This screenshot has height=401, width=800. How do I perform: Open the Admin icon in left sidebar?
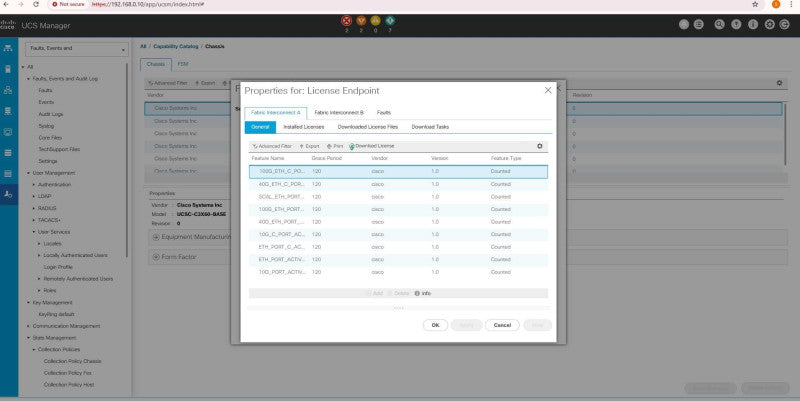click(x=8, y=194)
